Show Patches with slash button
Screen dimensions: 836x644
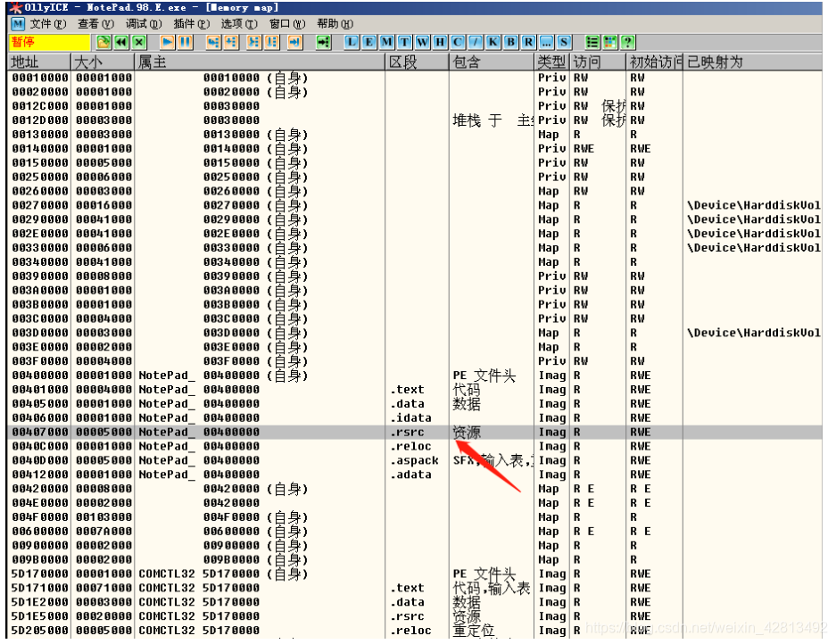pyautogui.click(x=476, y=42)
